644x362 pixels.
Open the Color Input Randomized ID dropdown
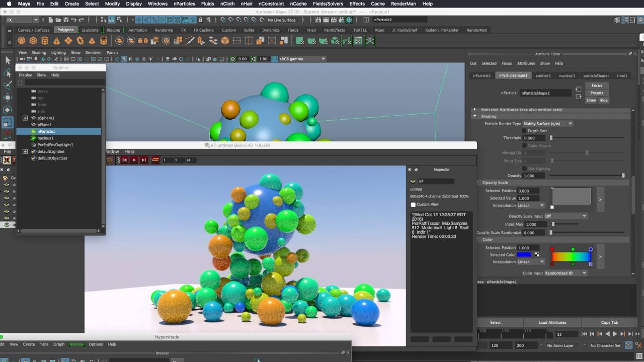coord(566,273)
